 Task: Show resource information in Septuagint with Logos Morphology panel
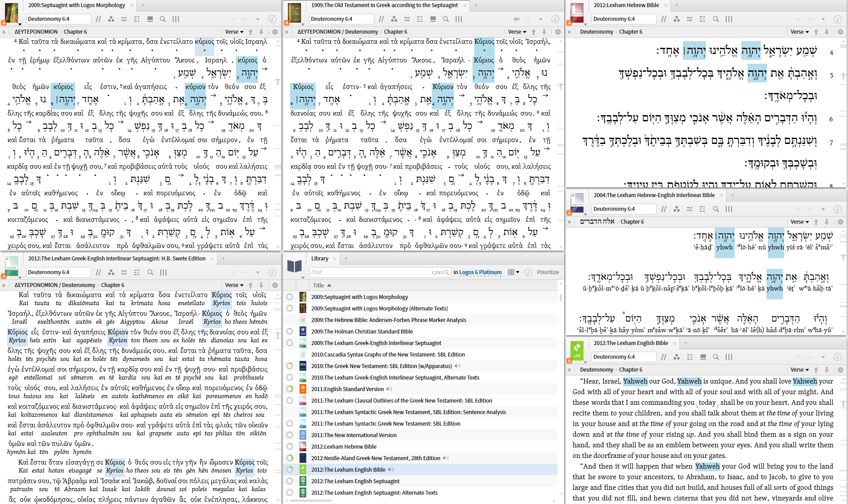(x=272, y=19)
